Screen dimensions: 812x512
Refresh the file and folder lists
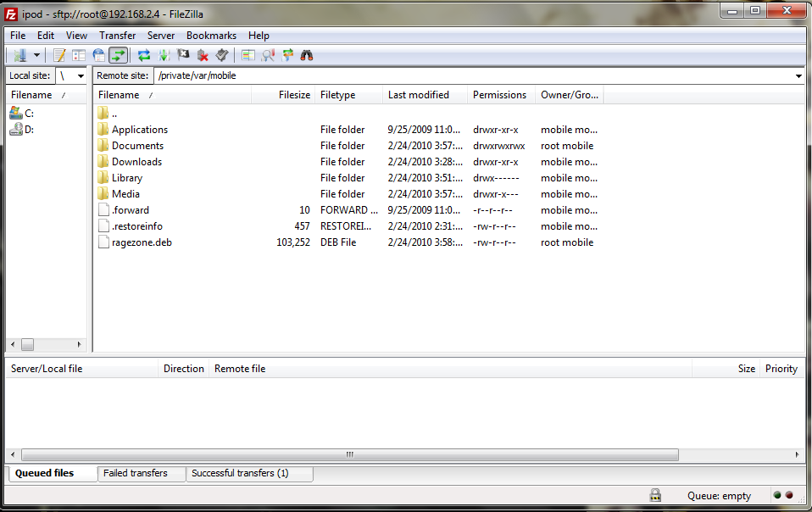coord(143,55)
